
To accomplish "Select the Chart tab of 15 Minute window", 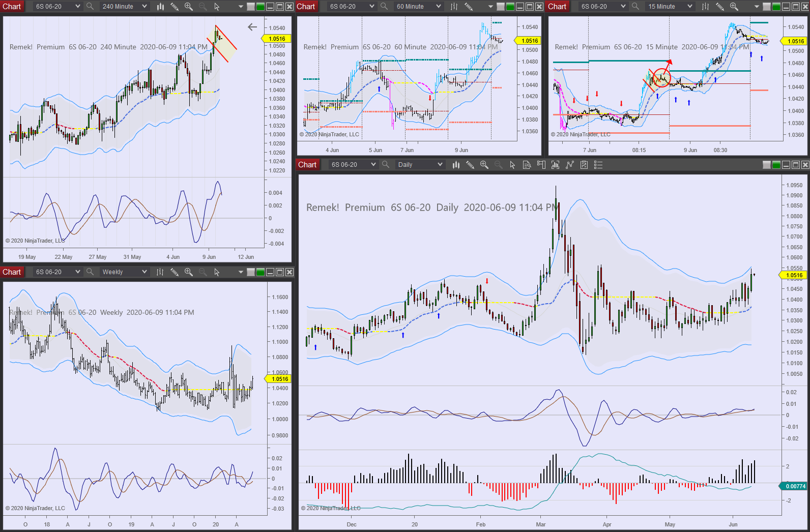I will tap(557, 7).
